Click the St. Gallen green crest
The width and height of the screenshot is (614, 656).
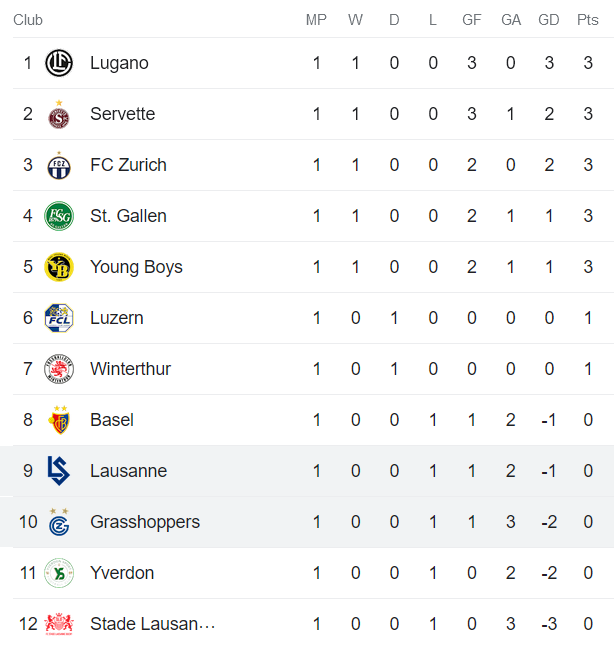point(59,216)
